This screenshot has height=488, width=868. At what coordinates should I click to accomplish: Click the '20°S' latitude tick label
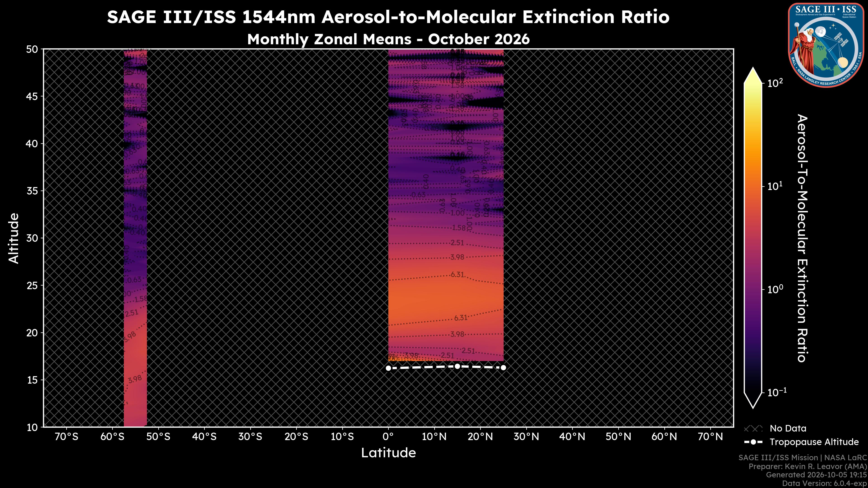click(297, 437)
